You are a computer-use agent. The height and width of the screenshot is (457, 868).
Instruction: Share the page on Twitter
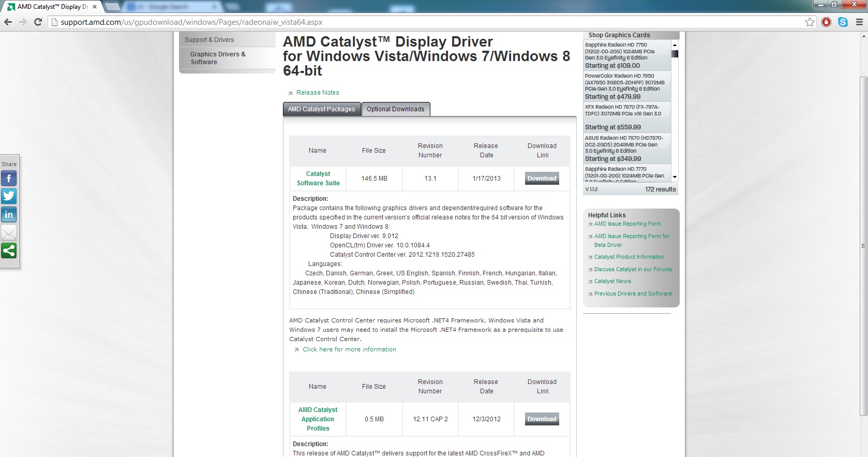tap(9, 196)
